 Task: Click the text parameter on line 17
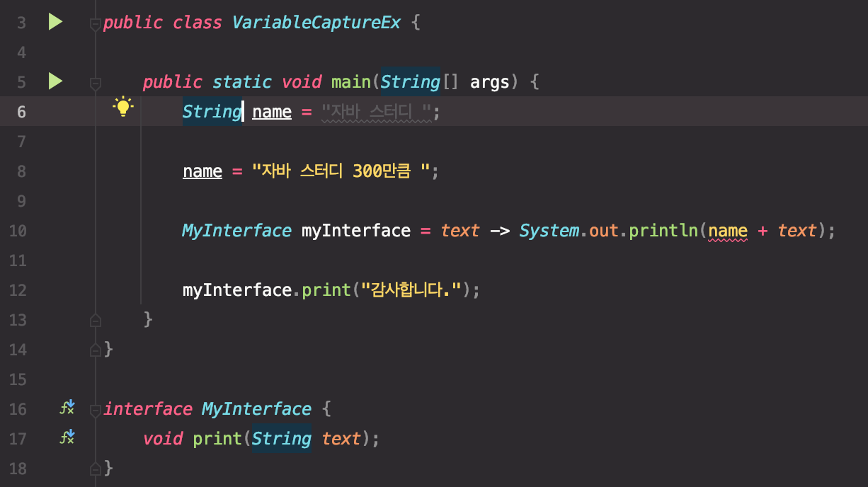pyautogui.click(x=341, y=439)
